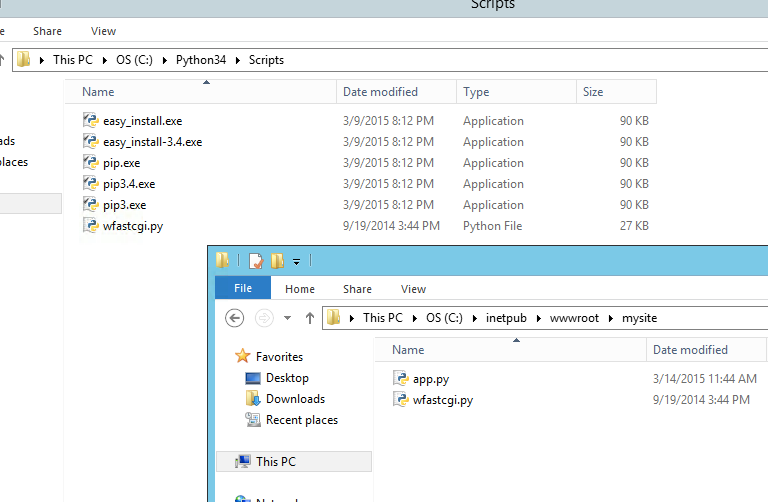Viewport: 768px width, 502px height.
Task: Expand arrow after wwwroot in mysite path
Action: point(610,318)
